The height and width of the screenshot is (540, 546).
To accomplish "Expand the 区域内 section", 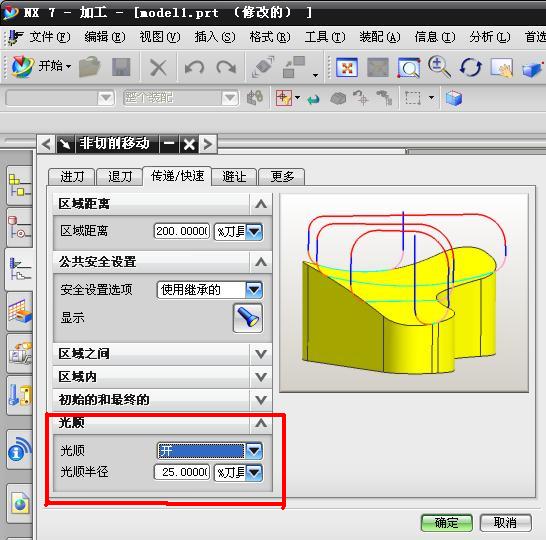I will [x=261, y=377].
